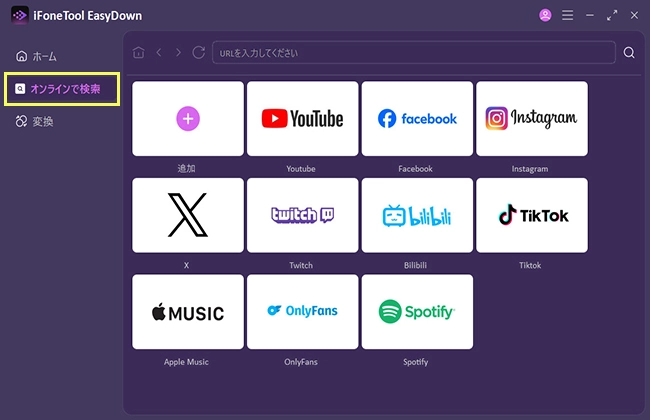This screenshot has width=650, height=420.
Task: Go back with the left arrow
Action: (x=159, y=53)
